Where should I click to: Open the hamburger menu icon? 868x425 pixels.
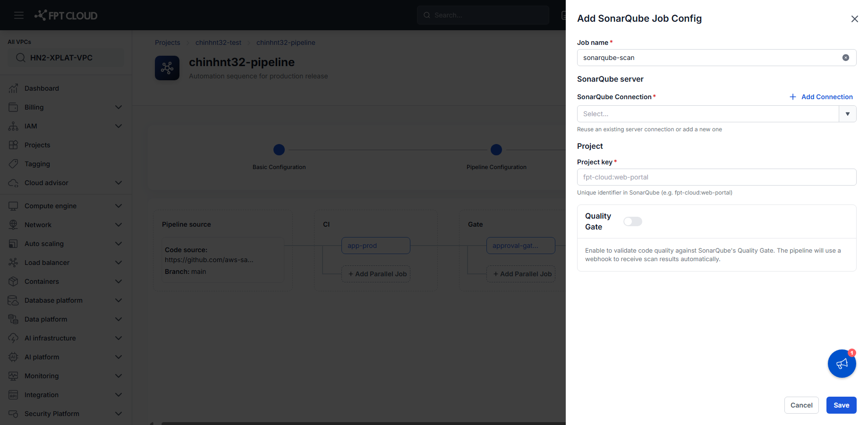tap(19, 15)
